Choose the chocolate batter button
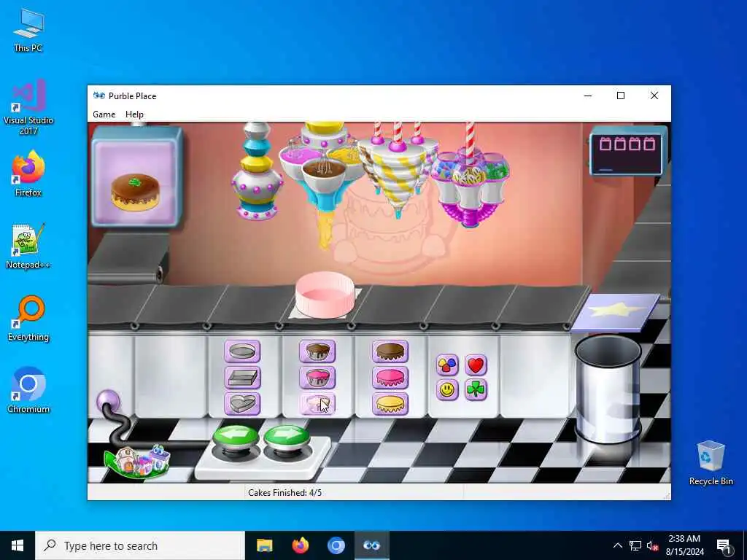The width and height of the screenshot is (747, 560). (x=317, y=351)
